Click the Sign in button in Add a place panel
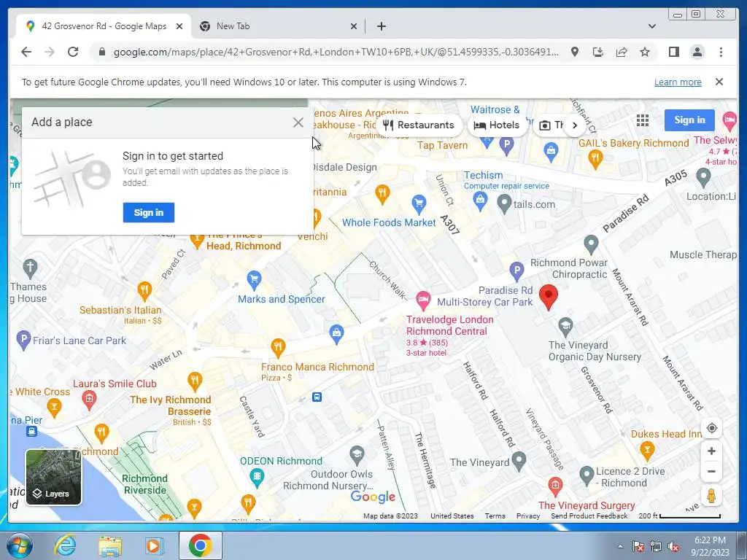747x560 pixels. pos(149,212)
